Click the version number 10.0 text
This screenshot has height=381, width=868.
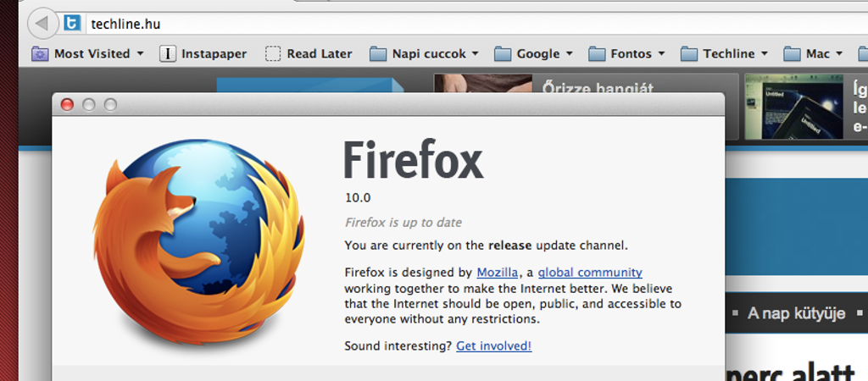tap(358, 198)
